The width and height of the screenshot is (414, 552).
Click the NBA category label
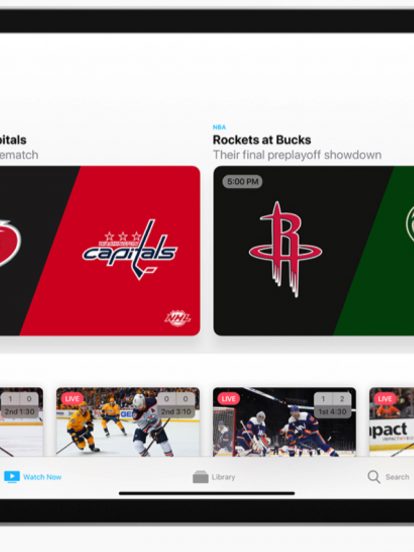point(219,127)
